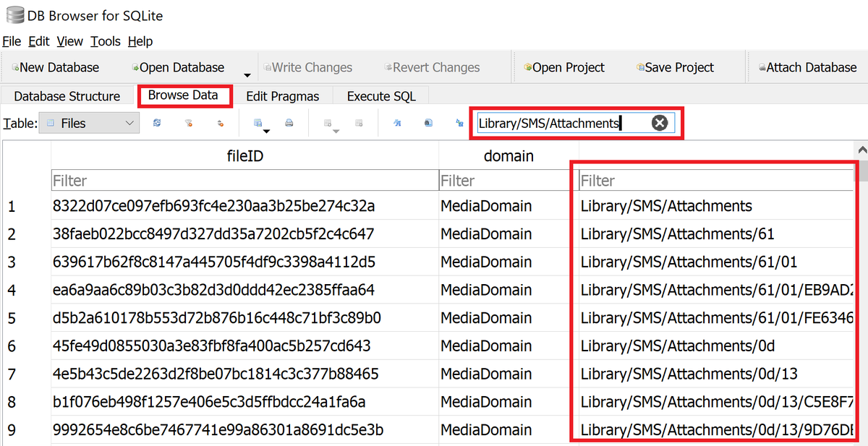The width and height of the screenshot is (868, 446).
Task: Open the Edit menu
Action: coord(39,41)
